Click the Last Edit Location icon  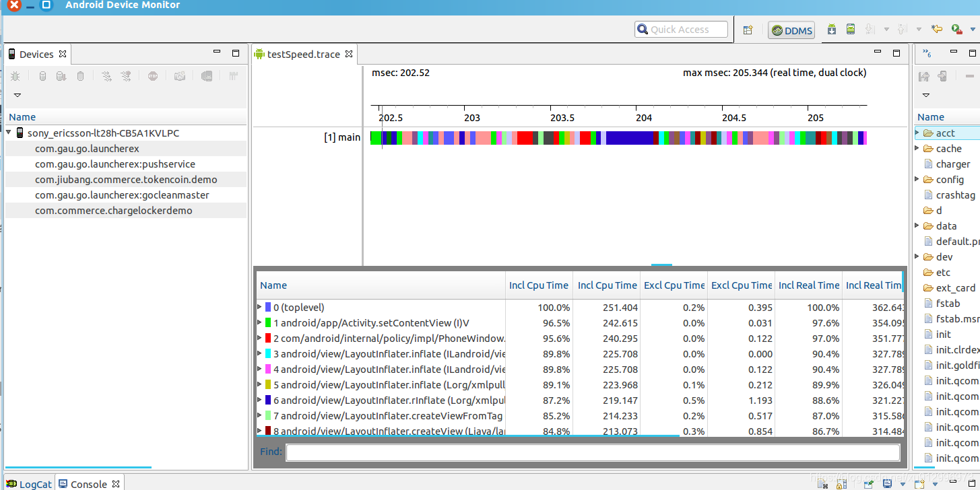(936, 30)
